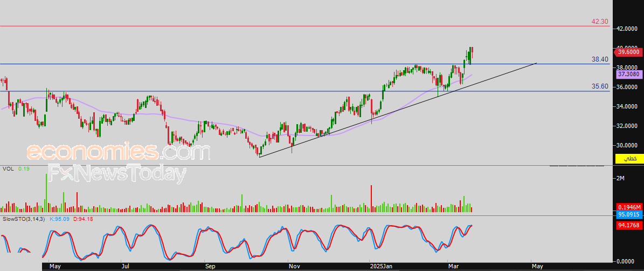Click the yellow خطي scale label
Screen dimensions: 644x271
point(629,158)
